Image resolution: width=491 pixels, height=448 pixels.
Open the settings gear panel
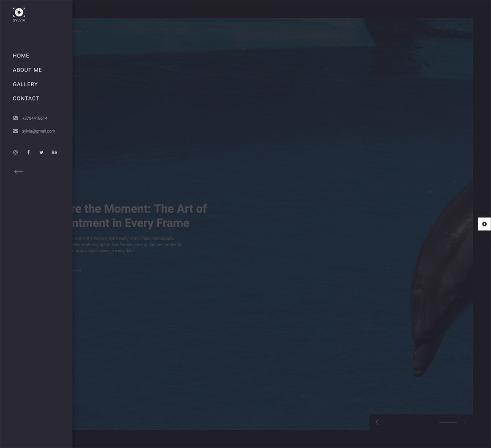tap(484, 224)
